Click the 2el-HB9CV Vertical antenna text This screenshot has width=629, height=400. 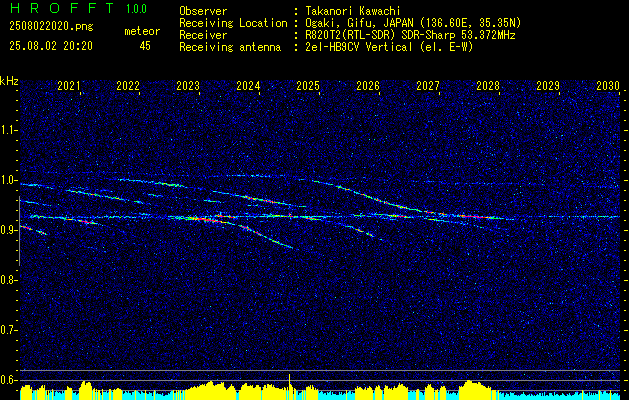coord(389,47)
